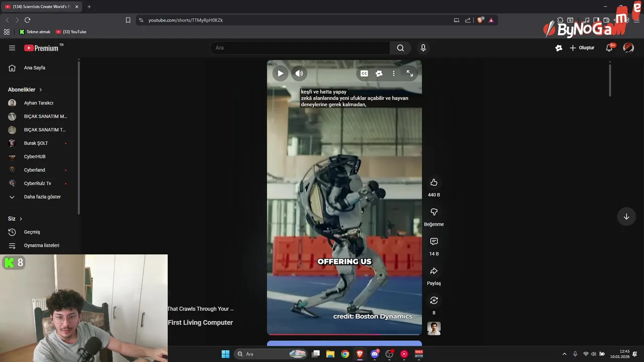Click the taskbar Ara search box
The width and height of the screenshot is (644, 362).
tap(271, 354)
